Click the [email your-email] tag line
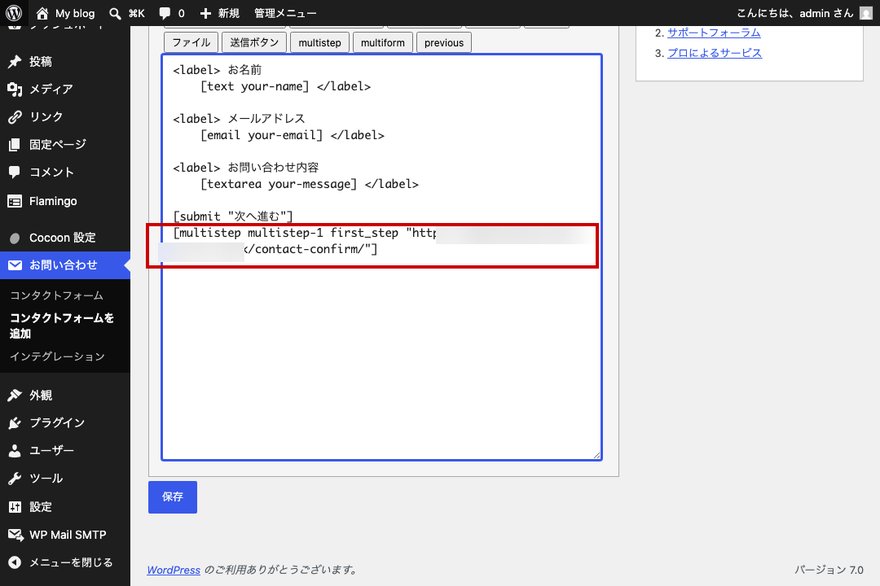This screenshot has height=586, width=880. point(292,135)
